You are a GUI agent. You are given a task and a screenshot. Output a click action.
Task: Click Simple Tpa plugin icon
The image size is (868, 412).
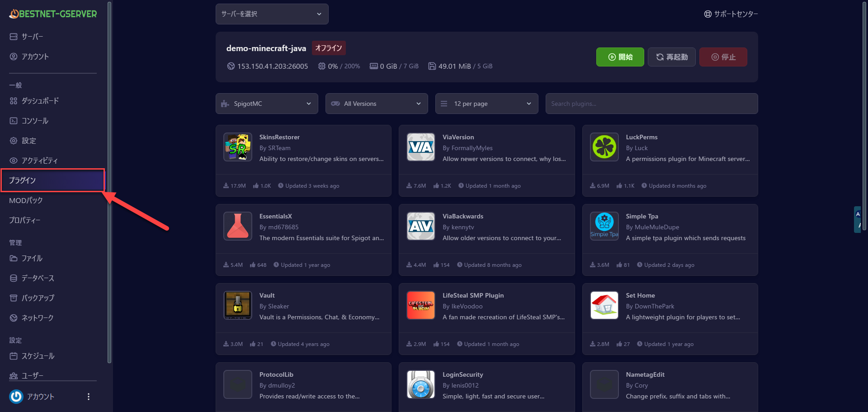pos(604,226)
